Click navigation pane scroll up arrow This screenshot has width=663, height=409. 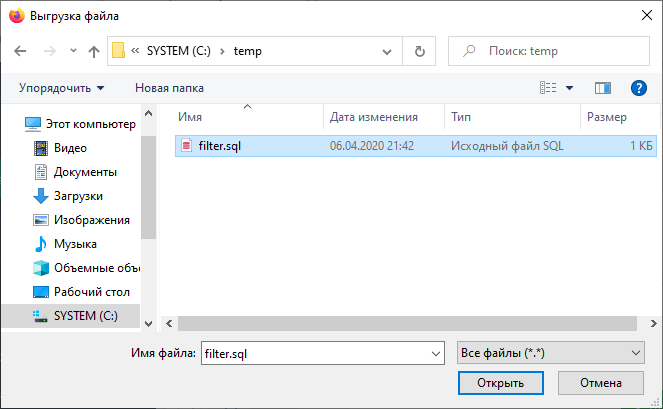tap(148, 113)
